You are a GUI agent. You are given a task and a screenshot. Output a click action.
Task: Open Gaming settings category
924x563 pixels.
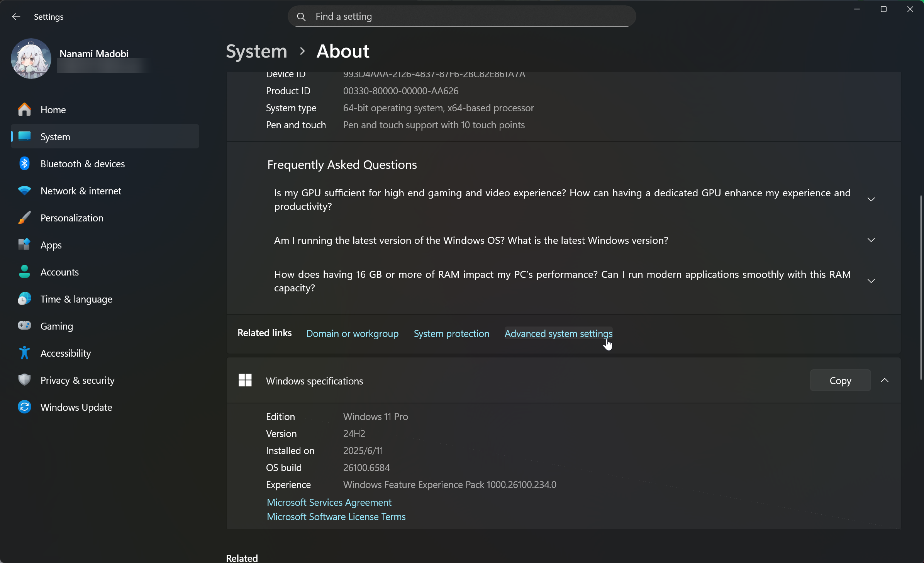105,326
